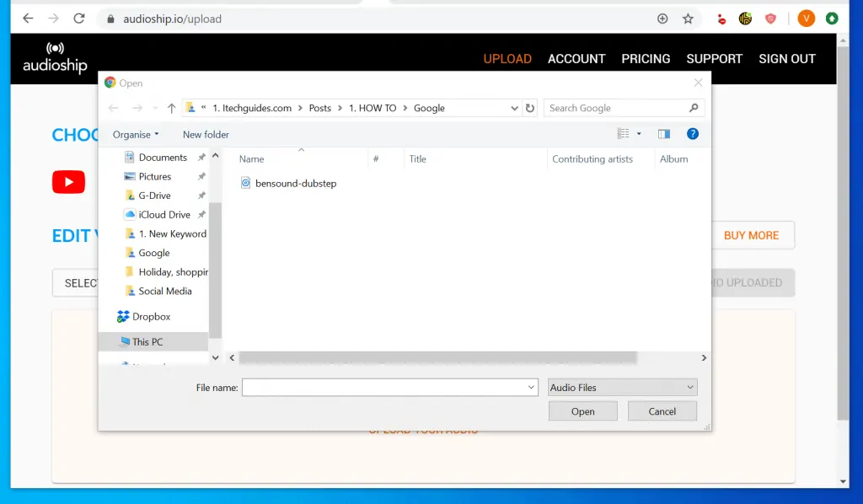Expand the address path dropdown chevron
The image size is (863, 504).
click(514, 109)
